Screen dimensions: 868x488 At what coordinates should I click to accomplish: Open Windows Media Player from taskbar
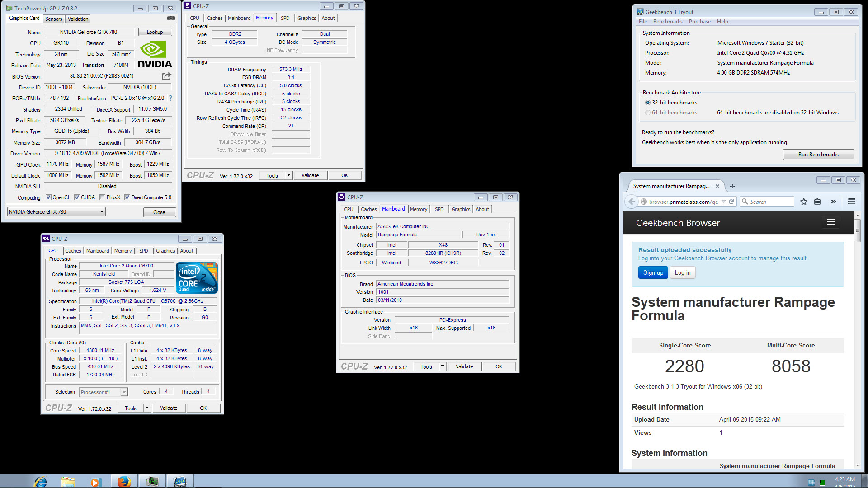[x=95, y=482]
